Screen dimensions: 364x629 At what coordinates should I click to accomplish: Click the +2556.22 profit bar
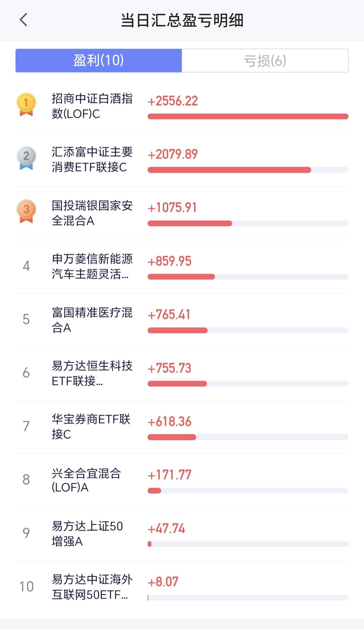pos(248,116)
